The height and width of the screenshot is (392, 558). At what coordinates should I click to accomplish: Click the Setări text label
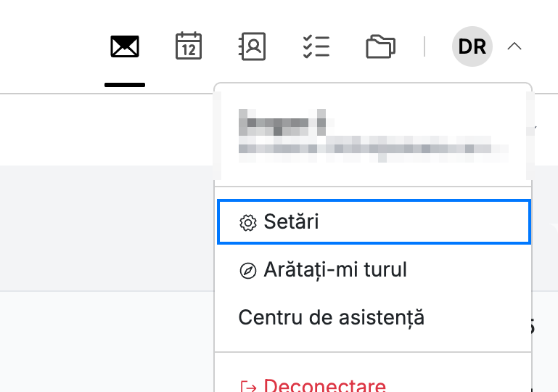[291, 222]
